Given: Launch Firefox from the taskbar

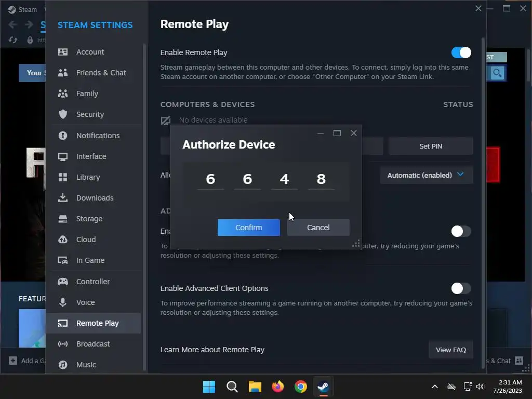Looking at the screenshot, I should coord(278,387).
